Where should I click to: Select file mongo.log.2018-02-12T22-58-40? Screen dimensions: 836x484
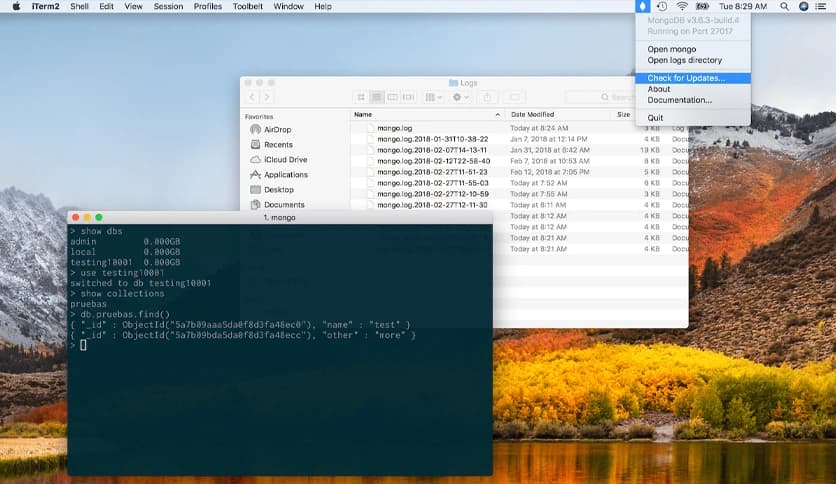[519, 161]
